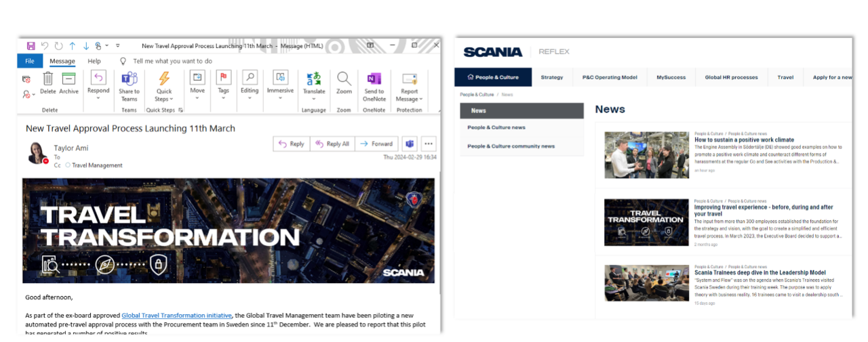Delete the email with the trash can

tap(48, 83)
